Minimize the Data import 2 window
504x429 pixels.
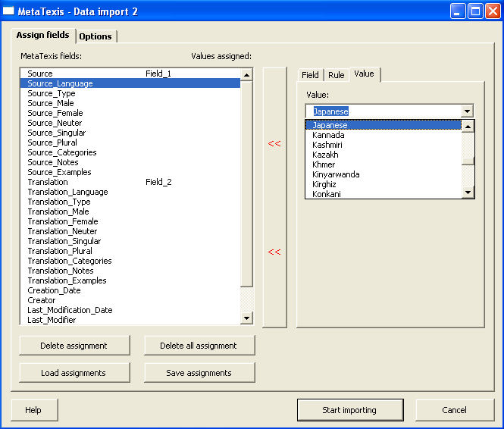458,11
